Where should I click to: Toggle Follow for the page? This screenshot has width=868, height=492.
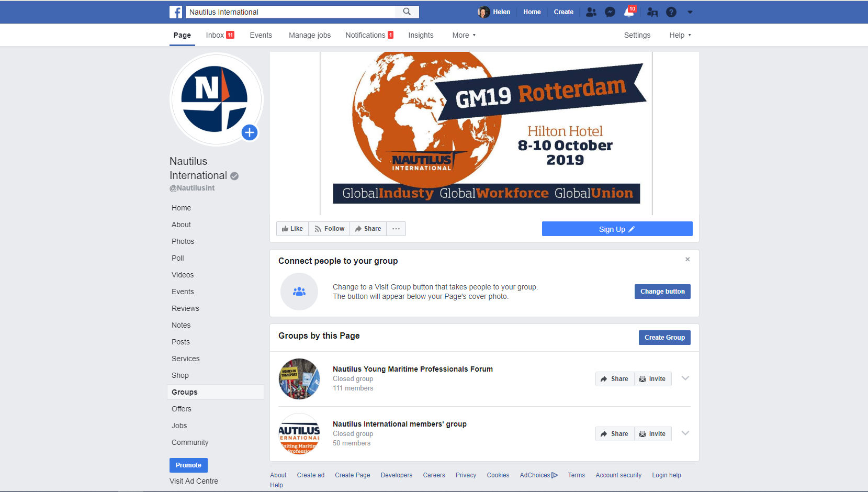329,229
